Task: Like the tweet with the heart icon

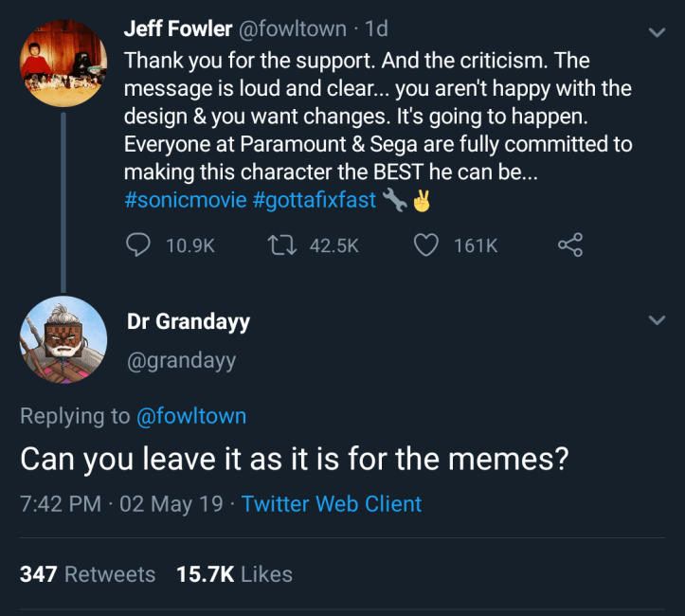Action: pos(427,245)
